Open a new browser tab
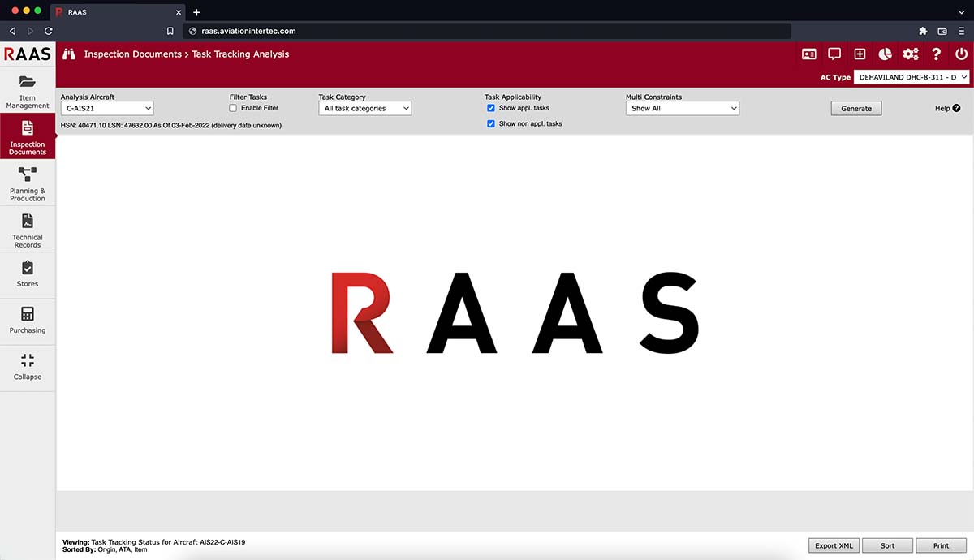This screenshot has width=974, height=560. click(x=196, y=12)
